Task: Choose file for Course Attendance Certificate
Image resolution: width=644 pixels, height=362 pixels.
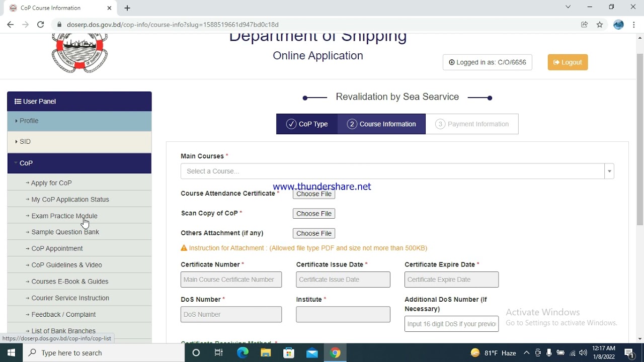Action: tap(314, 194)
